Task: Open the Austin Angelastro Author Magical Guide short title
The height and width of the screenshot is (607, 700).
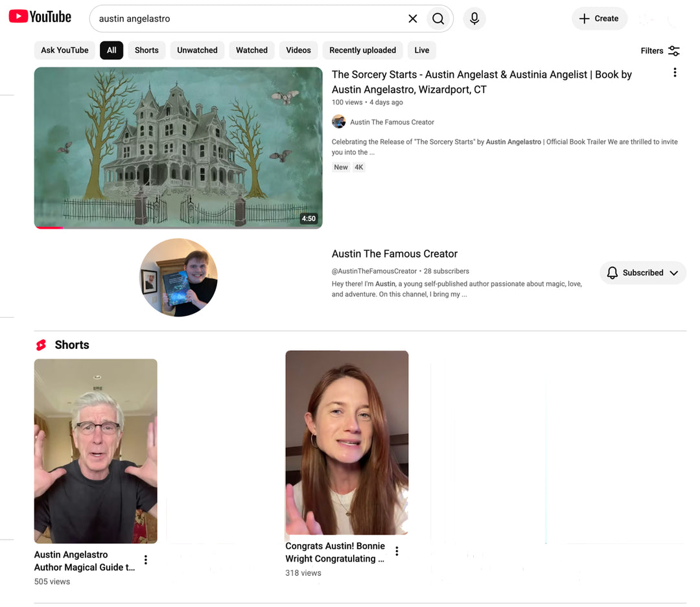Action: coord(84,561)
